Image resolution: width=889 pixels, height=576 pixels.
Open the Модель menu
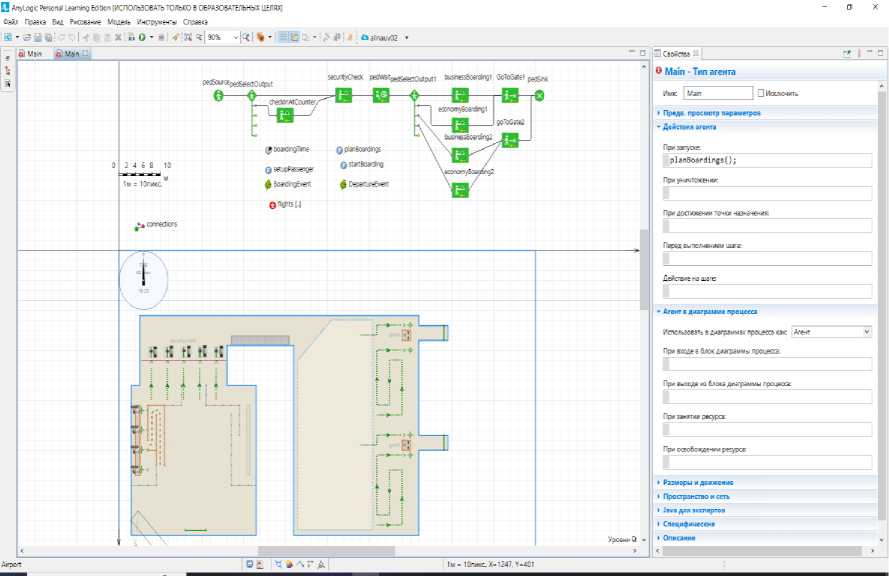click(117, 21)
